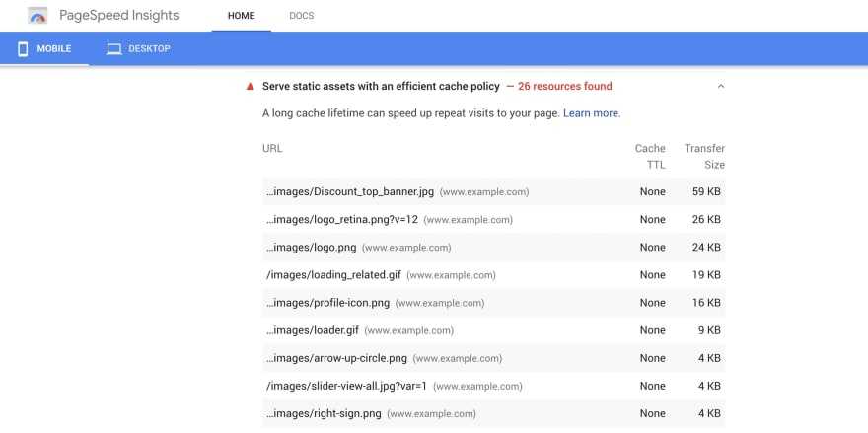Open the Docs menu item
Image resolution: width=868 pixels, height=433 pixels.
301,16
